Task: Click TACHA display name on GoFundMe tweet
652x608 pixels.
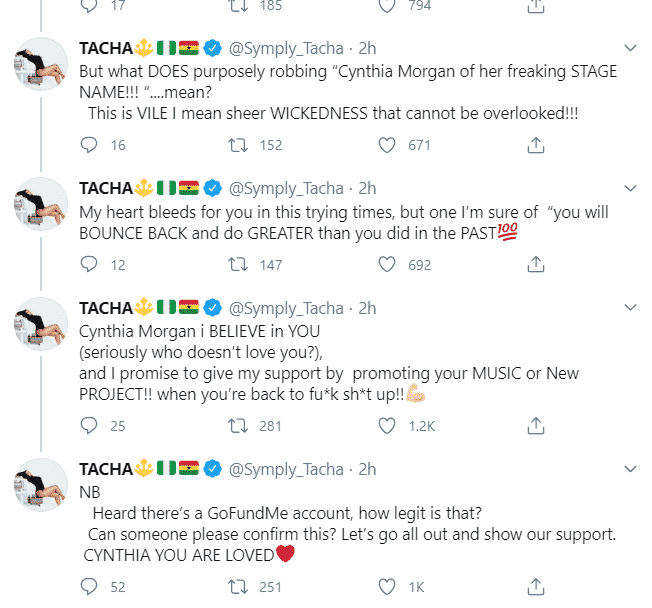Action: coord(107,469)
